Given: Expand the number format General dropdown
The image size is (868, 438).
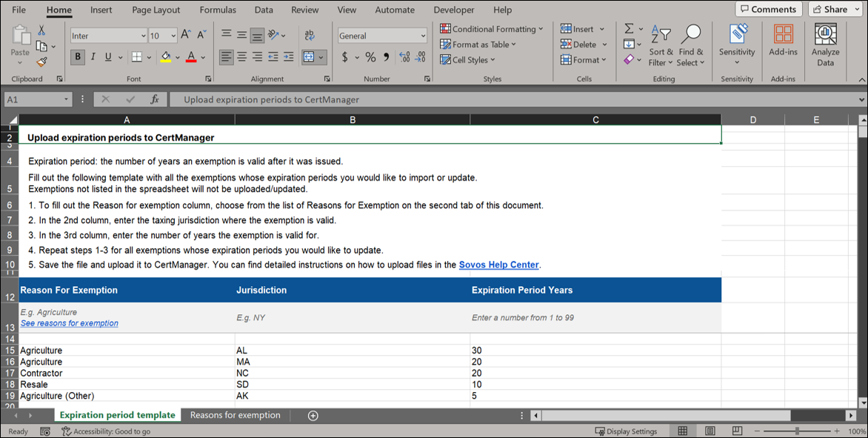Looking at the screenshot, I should click(423, 36).
